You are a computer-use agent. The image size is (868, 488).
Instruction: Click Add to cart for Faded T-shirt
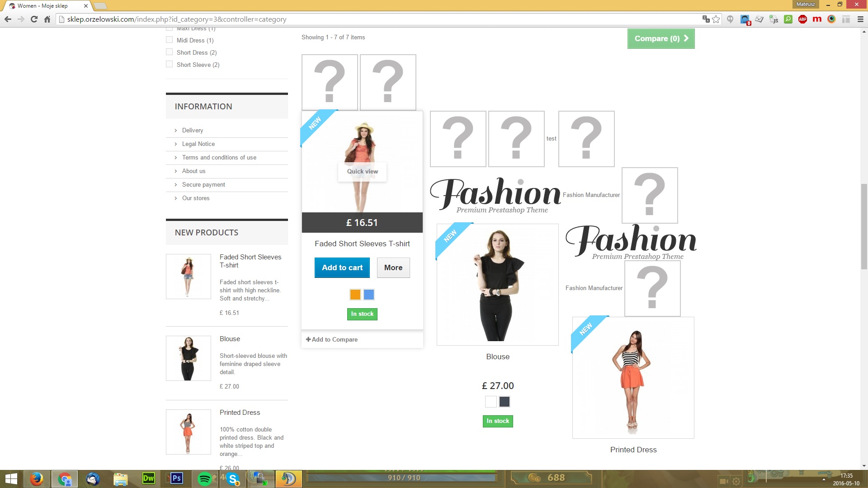pos(342,267)
